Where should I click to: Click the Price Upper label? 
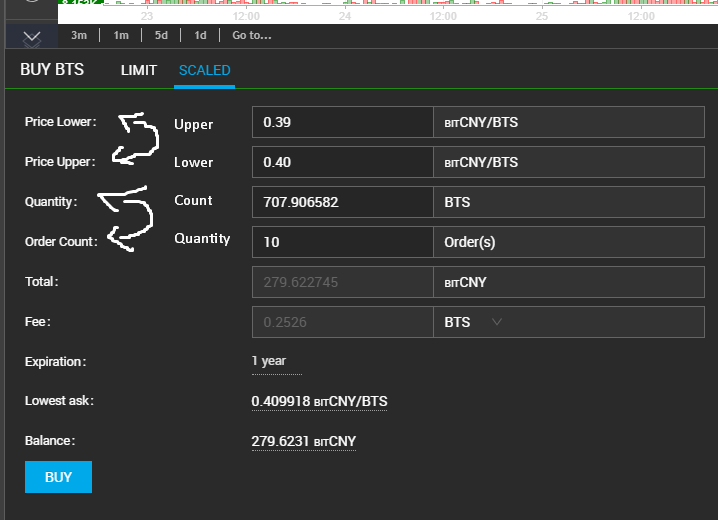tap(60, 162)
